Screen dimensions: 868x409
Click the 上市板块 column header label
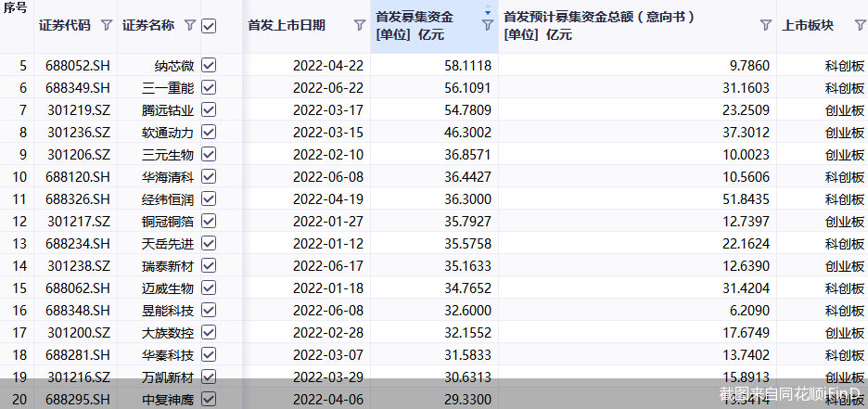point(808,26)
